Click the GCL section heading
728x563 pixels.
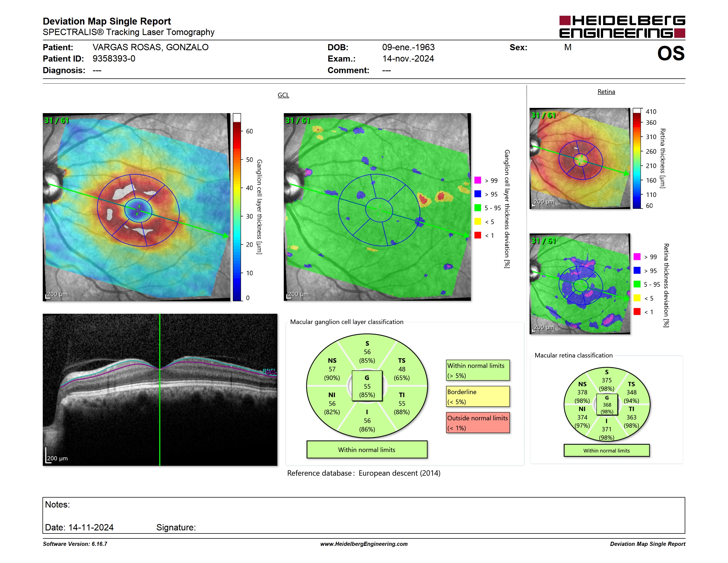[x=283, y=95]
